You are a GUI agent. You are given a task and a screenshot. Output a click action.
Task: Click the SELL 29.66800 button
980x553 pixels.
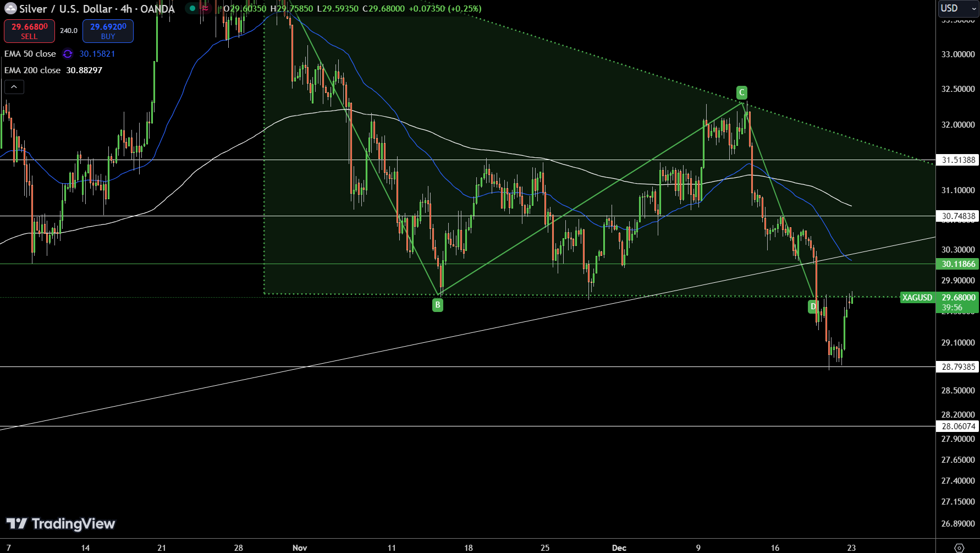pos(29,31)
